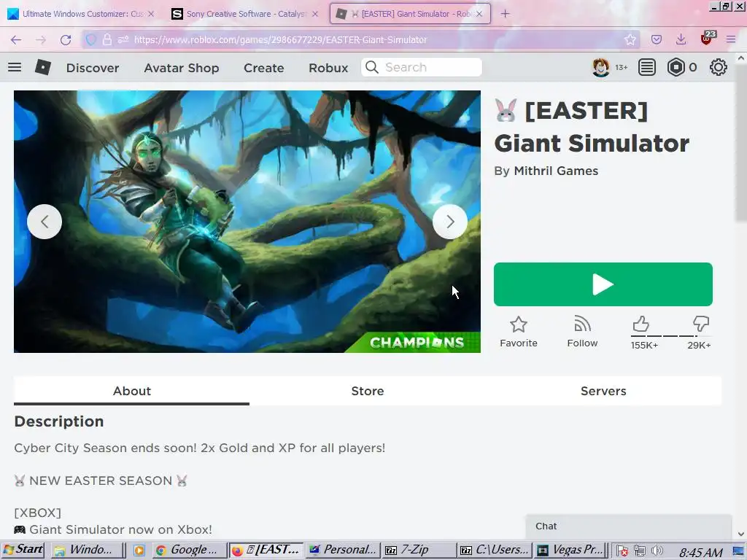
Task: Focus the Roblox Search field
Action: coord(422,67)
